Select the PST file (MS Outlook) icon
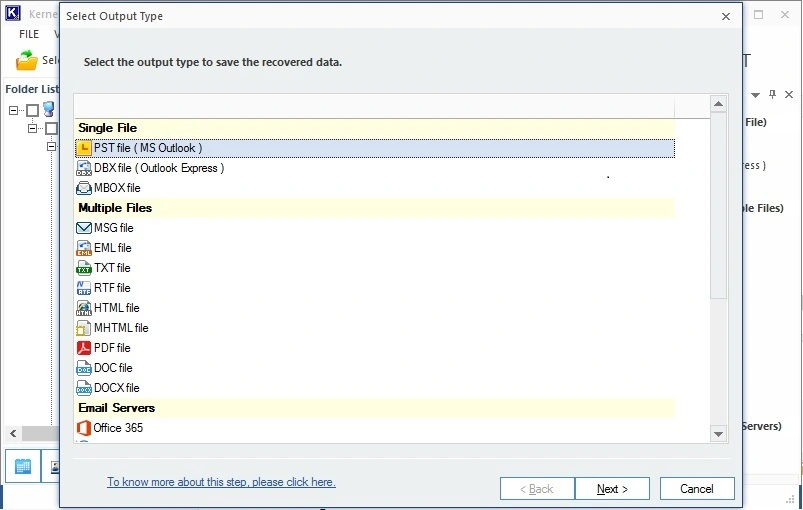 point(84,148)
